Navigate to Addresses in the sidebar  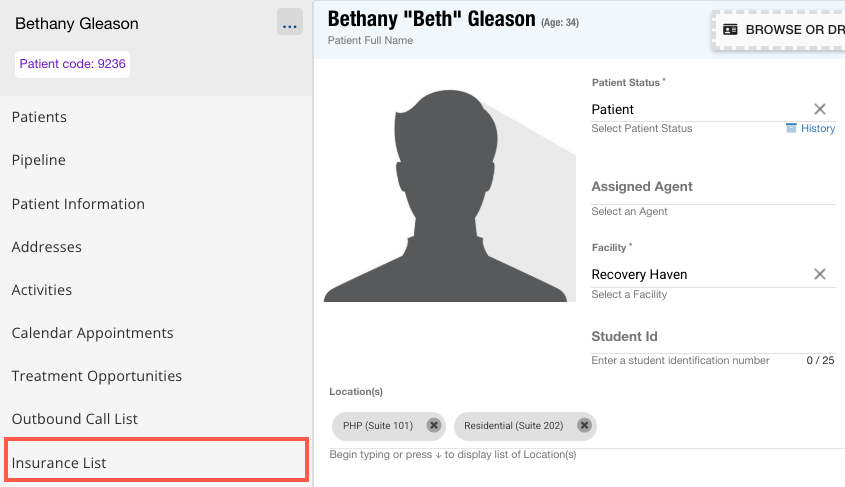coord(47,247)
